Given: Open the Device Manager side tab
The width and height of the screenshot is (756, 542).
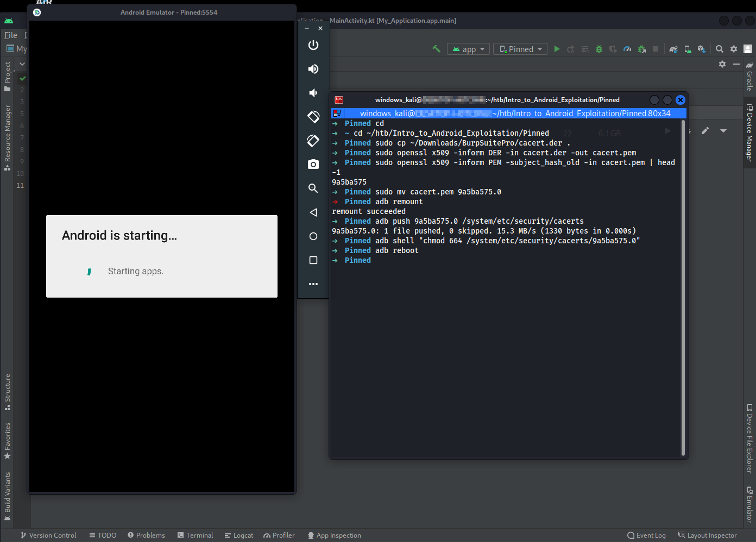Looking at the screenshot, I should (749, 133).
